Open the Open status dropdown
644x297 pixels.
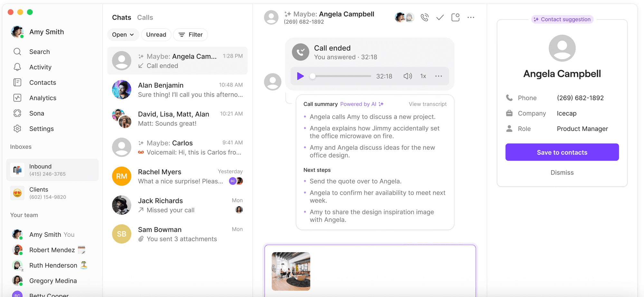click(123, 35)
